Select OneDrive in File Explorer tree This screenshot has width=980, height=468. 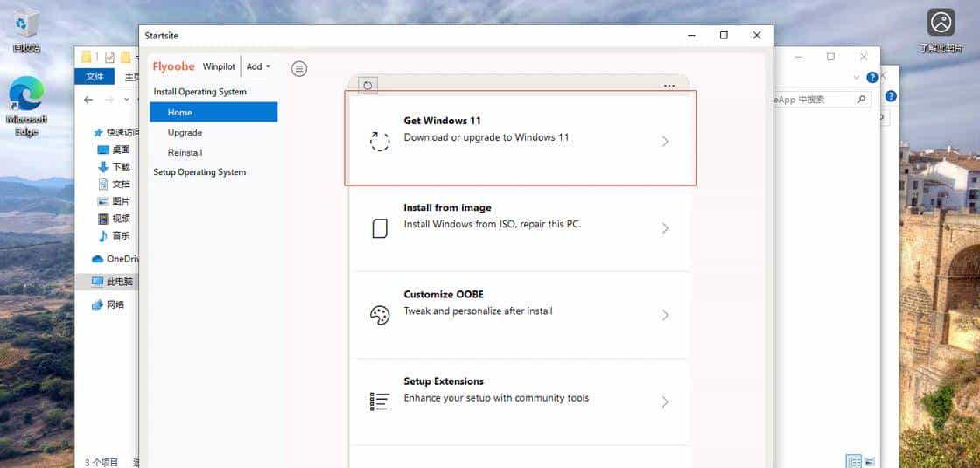pyautogui.click(x=115, y=259)
